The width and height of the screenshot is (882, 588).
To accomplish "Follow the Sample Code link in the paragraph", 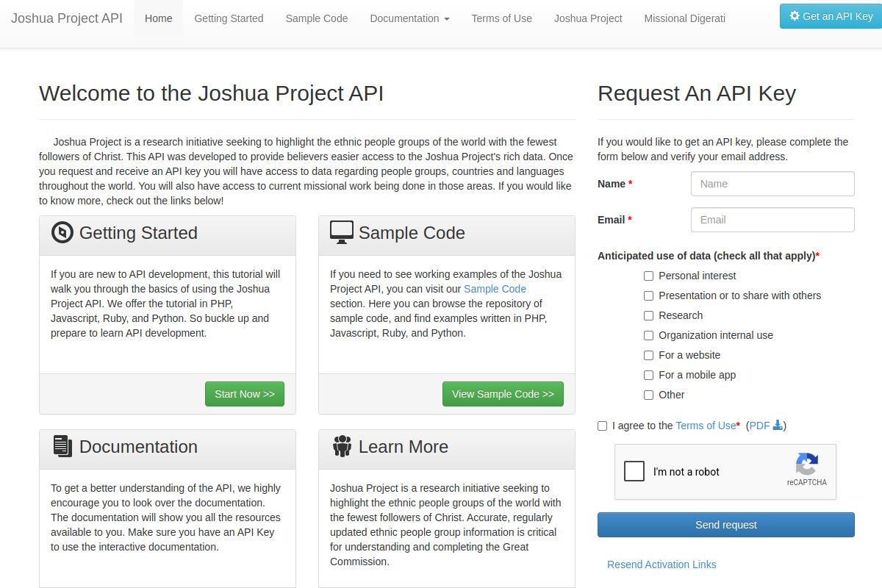I will pos(495,289).
